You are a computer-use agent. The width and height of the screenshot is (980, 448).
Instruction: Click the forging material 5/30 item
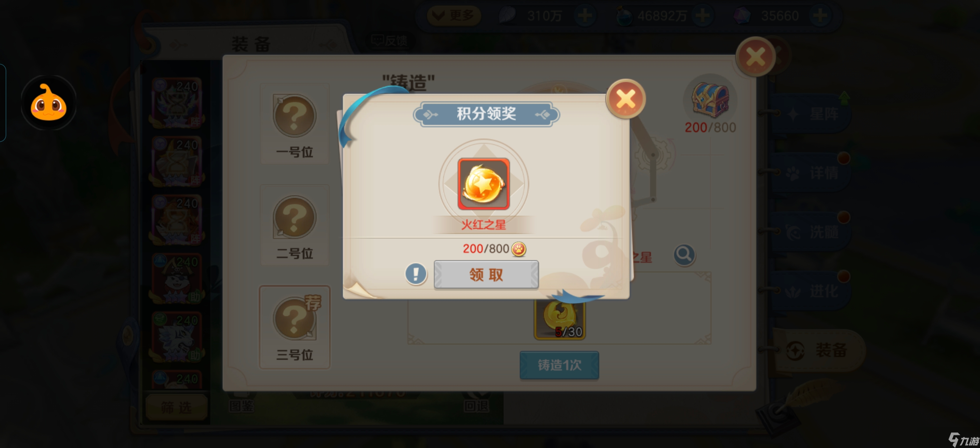(x=559, y=320)
